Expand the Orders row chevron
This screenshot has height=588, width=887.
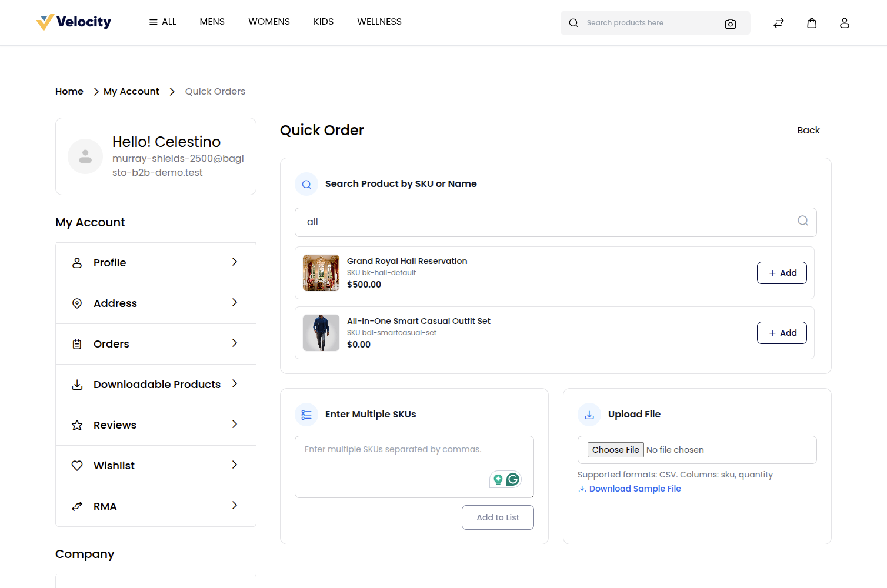click(x=235, y=343)
